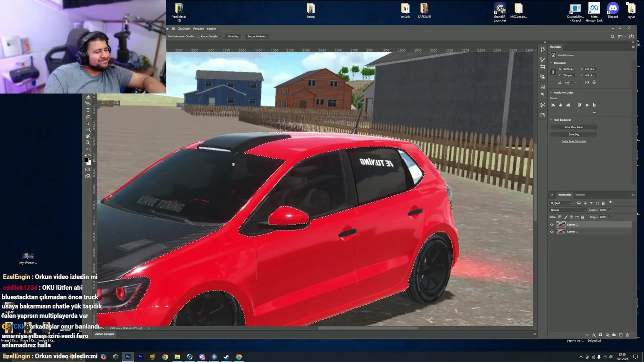Open the Paragraph panel icon

click(x=543, y=94)
